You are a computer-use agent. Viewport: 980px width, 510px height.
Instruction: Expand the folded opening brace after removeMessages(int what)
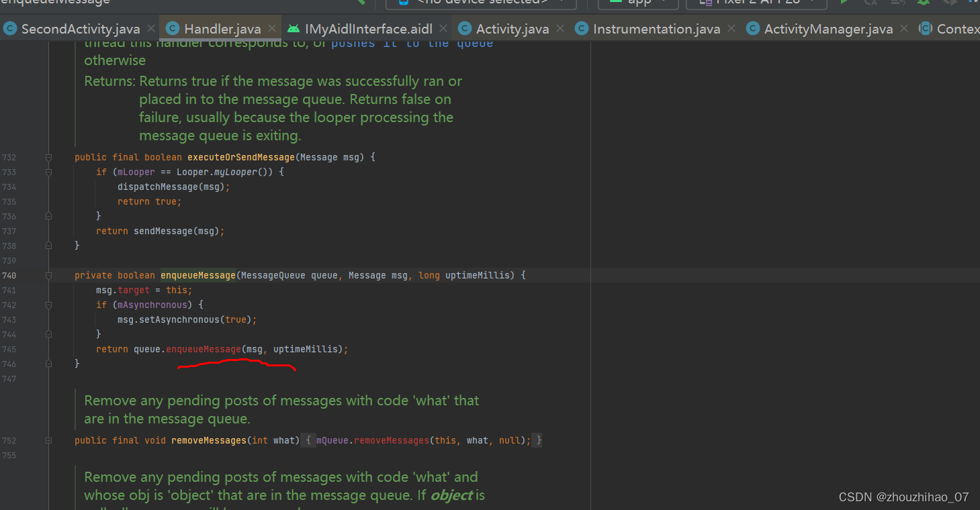[308, 440]
